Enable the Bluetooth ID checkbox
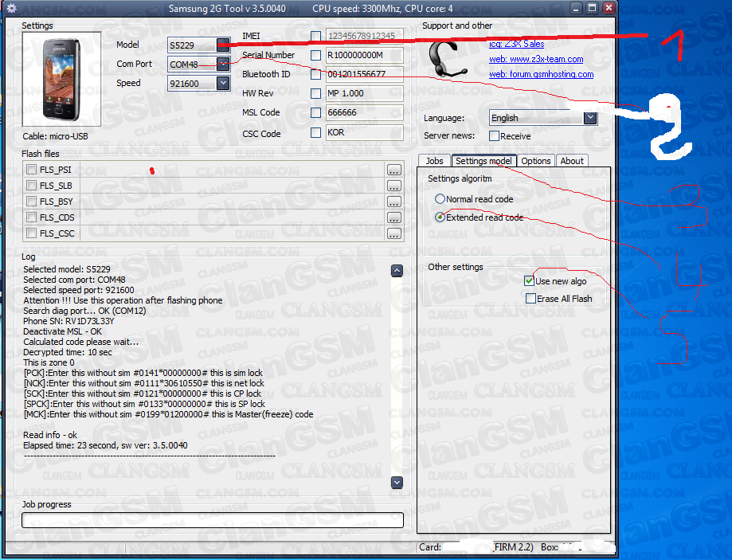Screen dimensions: 732x560 316,74
